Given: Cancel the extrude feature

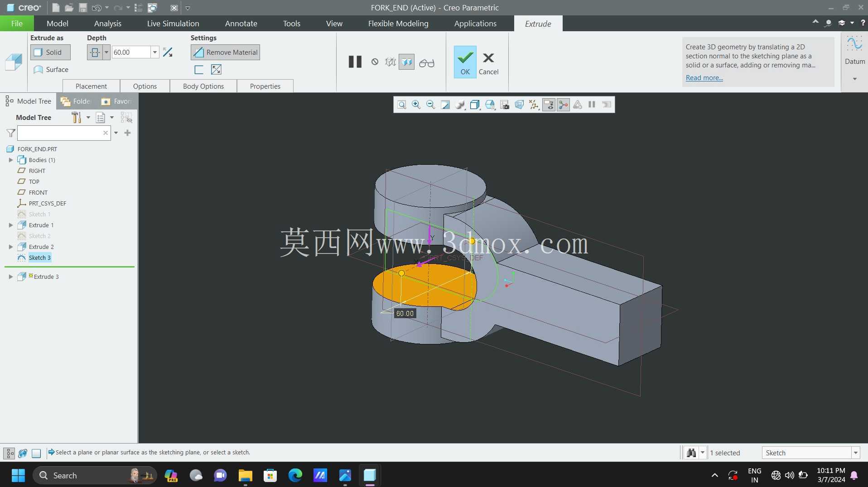Looking at the screenshot, I should click(488, 63).
